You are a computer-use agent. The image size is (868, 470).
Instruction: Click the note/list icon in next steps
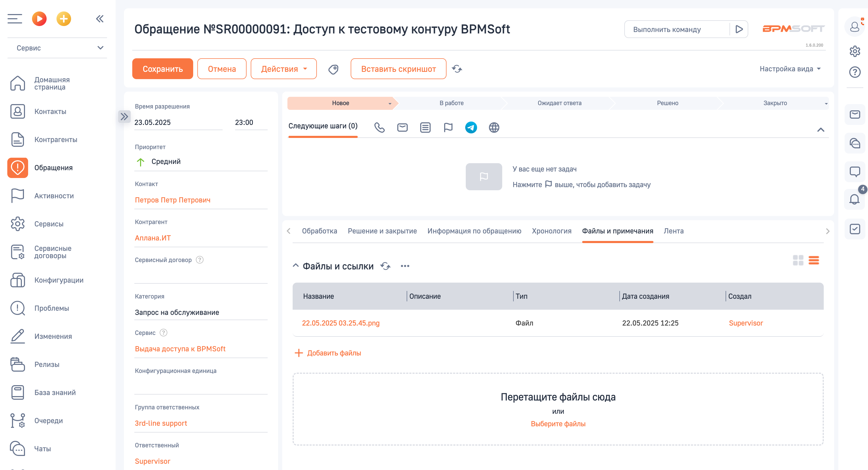[425, 127]
